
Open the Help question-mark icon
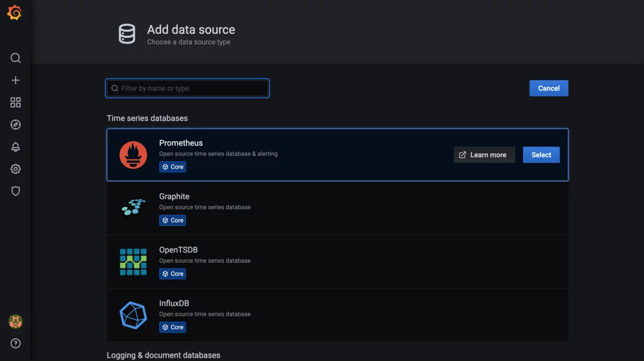click(x=16, y=343)
